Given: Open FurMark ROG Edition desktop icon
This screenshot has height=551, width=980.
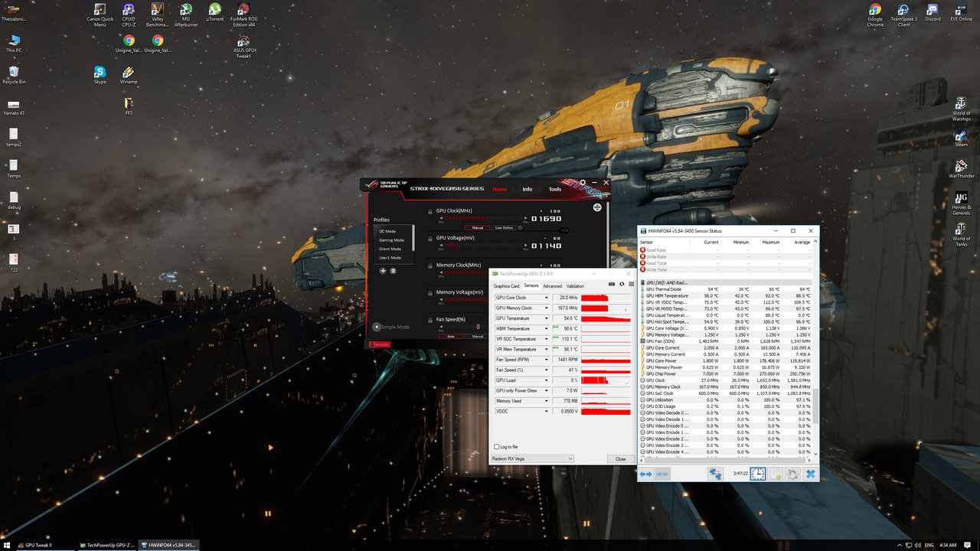Looking at the screenshot, I should pos(243,15).
